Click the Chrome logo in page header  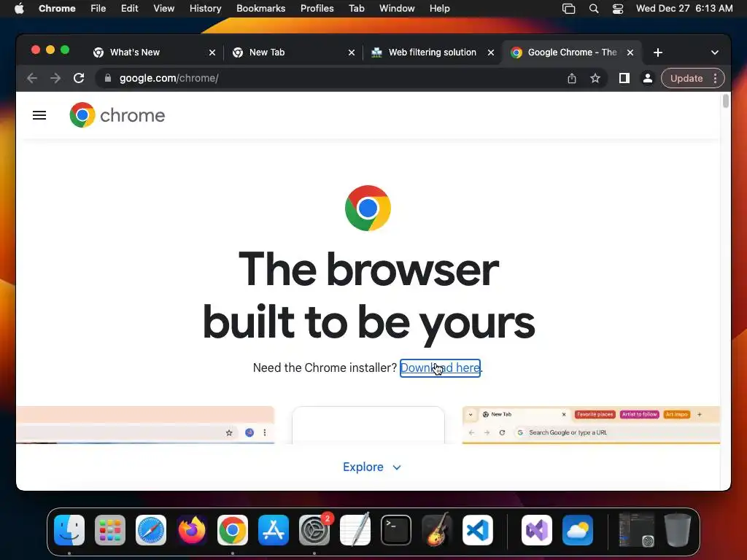(117, 115)
